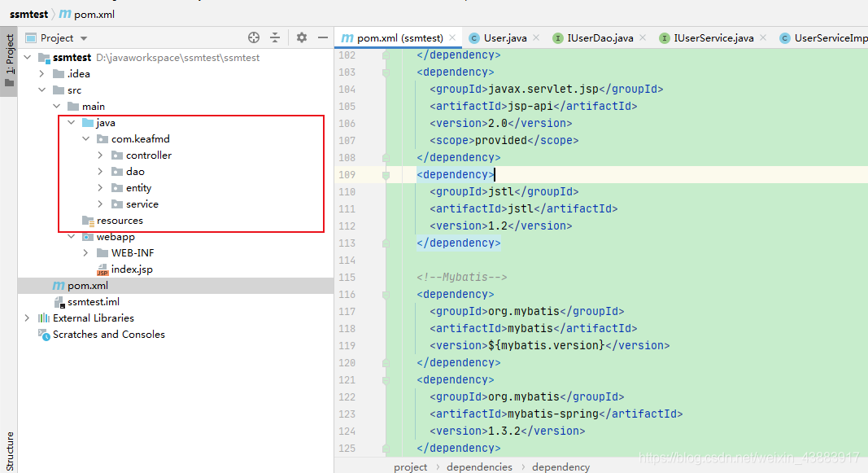Open Project panel settings gear
Screen dimensions: 868x473
coord(301,37)
